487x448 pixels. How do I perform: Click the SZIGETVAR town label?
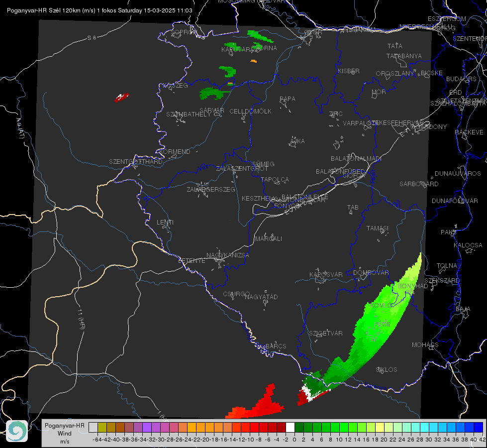pyautogui.click(x=326, y=334)
